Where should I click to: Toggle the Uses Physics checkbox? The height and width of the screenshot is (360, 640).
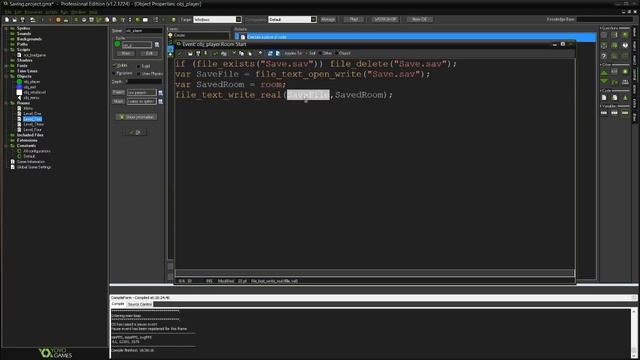pos(139,73)
